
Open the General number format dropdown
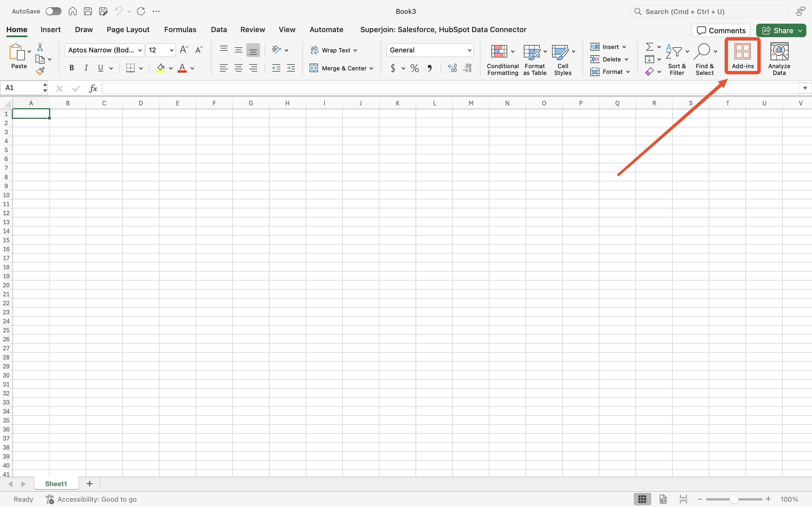coord(469,50)
